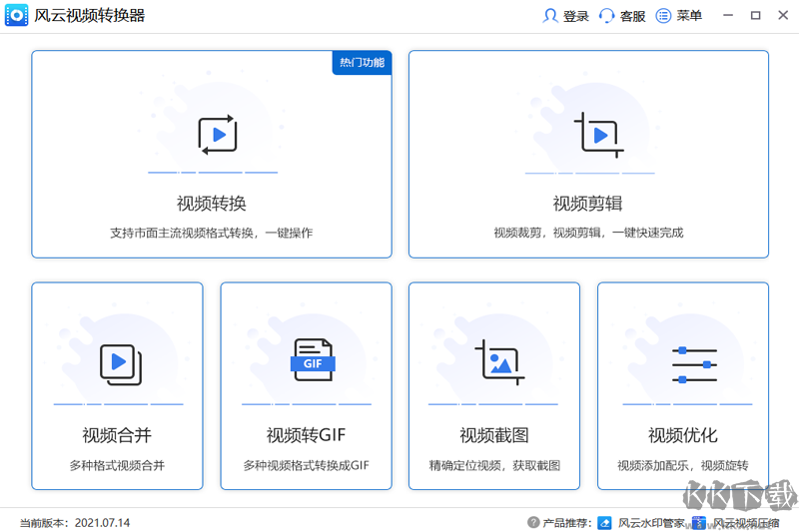
Task: Click the 视频转换 title text
Action: pos(212,204)
